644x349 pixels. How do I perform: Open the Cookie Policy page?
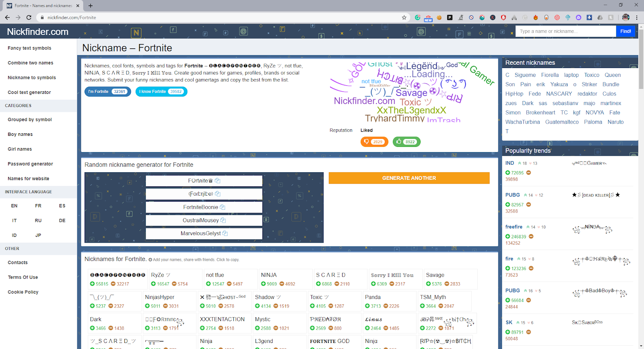pos(23,292)
